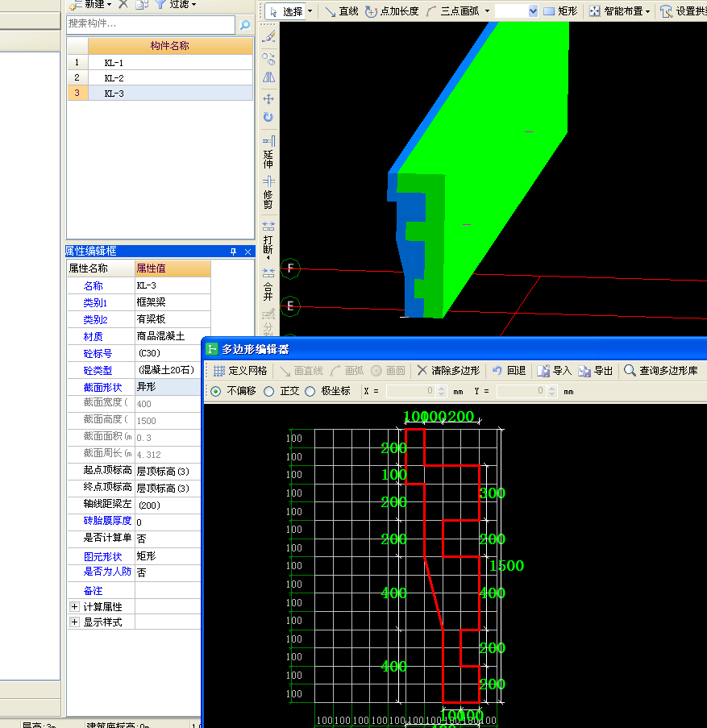Select component row KL-2
The height and width of the screenshot is (728, 707).
click(x=160, y=78)
